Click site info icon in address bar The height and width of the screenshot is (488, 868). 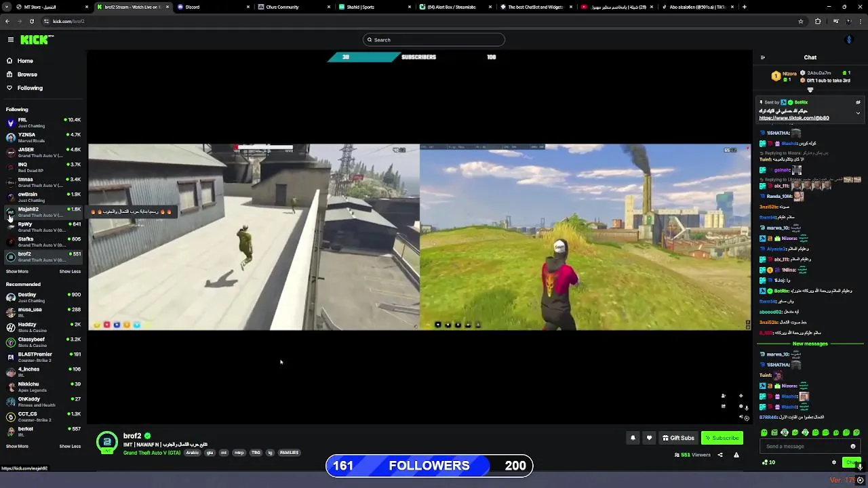(x=45, y=21)
